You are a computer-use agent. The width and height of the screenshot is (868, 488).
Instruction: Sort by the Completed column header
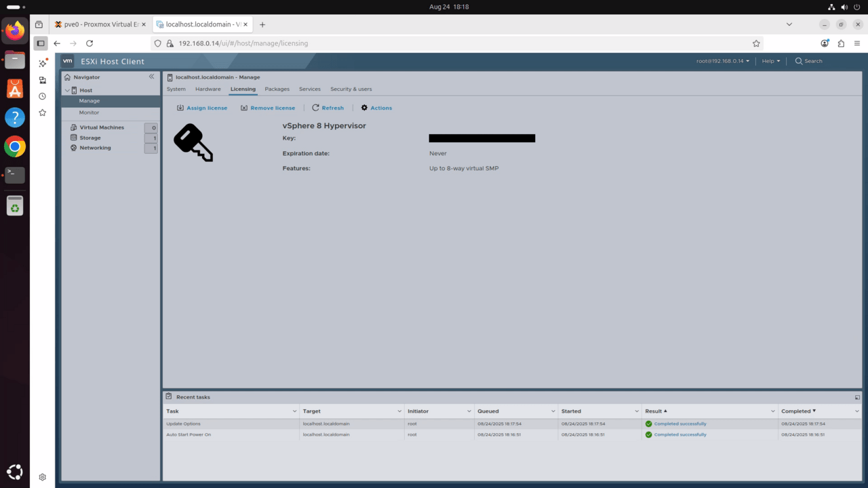[x=796, y=411]
